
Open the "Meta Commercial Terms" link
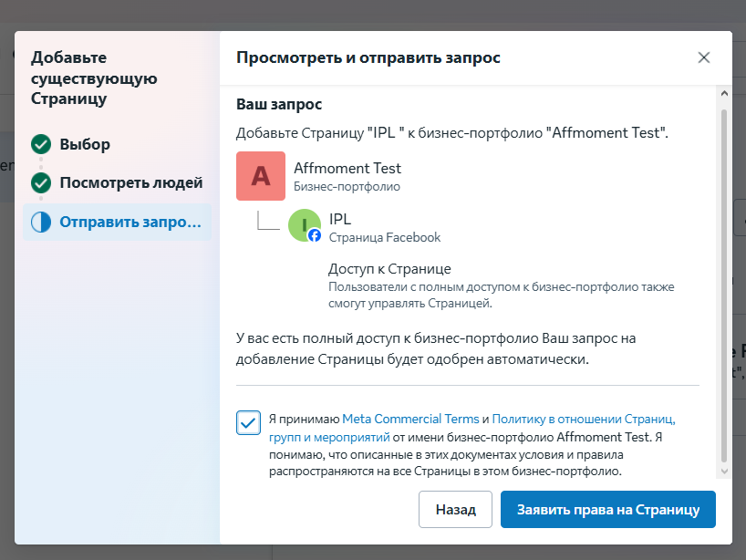tap(410, 420)
